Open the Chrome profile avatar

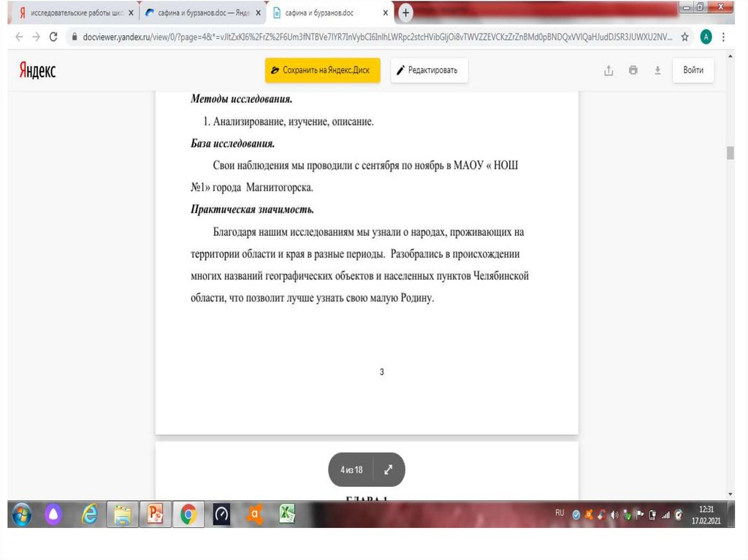[706, 37]
